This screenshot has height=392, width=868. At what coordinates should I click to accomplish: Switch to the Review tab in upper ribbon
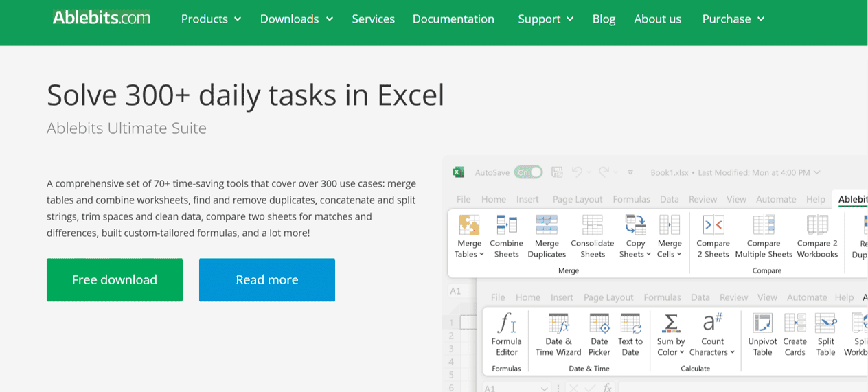point(703,199)
